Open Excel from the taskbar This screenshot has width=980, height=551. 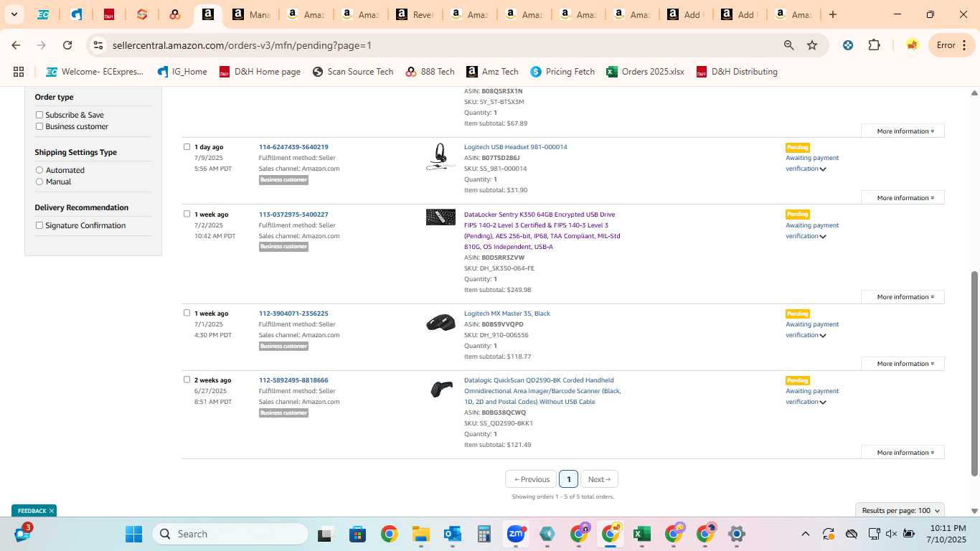coord(642,534)
